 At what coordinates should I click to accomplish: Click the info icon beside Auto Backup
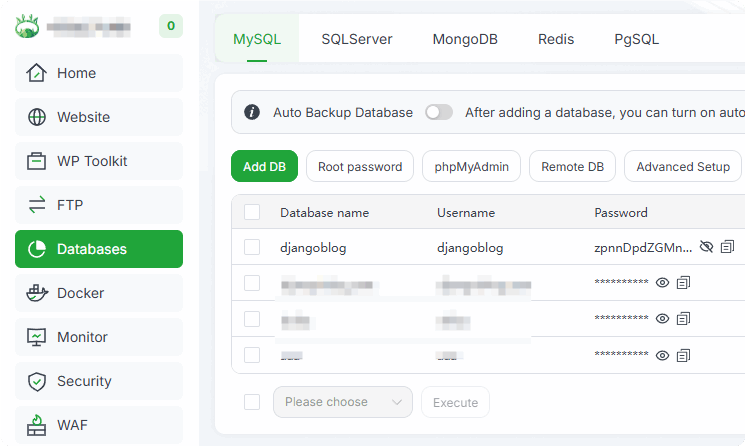click(x=252, y=112)
